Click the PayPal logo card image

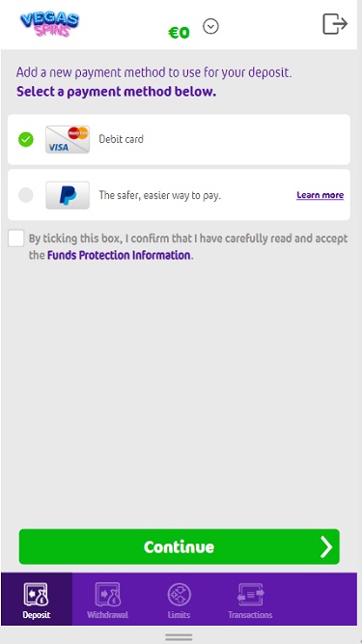coord(68,195)
